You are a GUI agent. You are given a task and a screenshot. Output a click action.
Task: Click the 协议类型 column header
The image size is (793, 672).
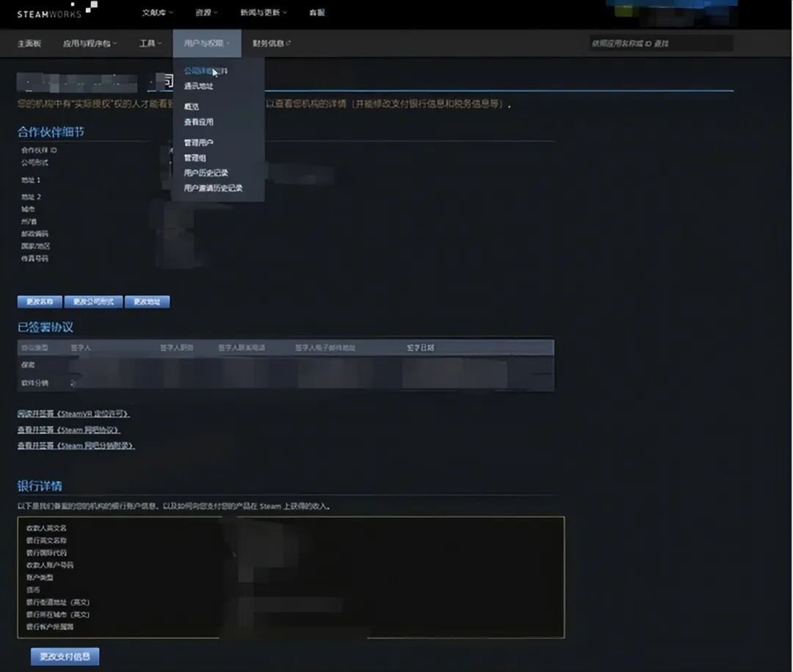click(x=35, y=347)
